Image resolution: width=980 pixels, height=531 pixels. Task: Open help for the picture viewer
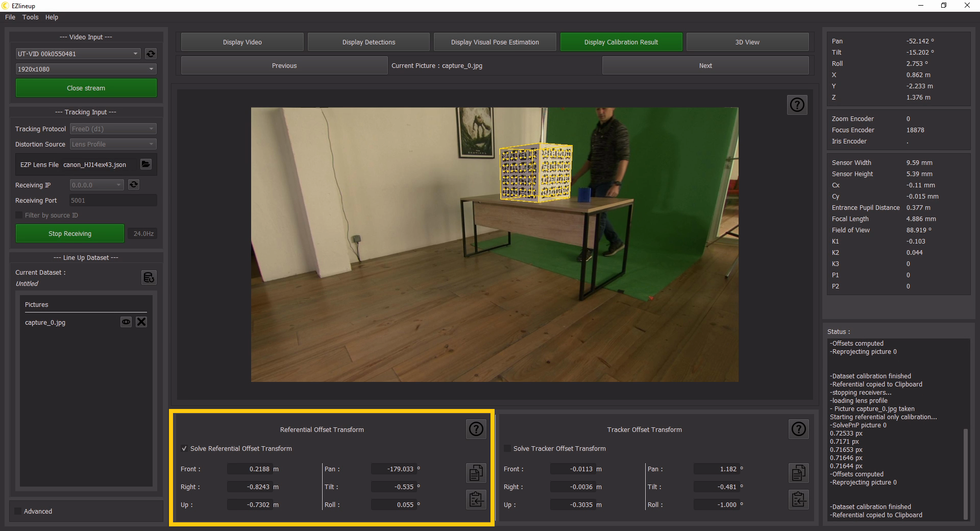pyautogui.click(x=797, y=105)
